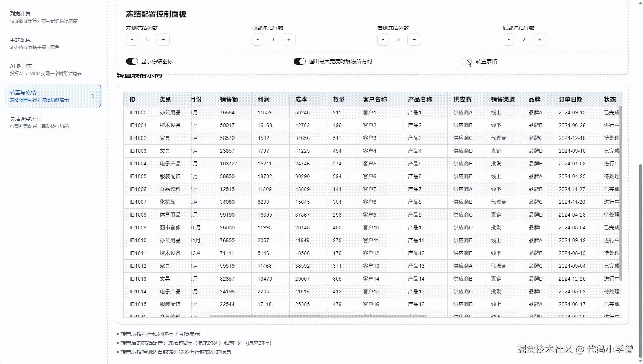Click the 销售渠道 column header
Screen dimensions: 643x364
[x=504, y=99]
